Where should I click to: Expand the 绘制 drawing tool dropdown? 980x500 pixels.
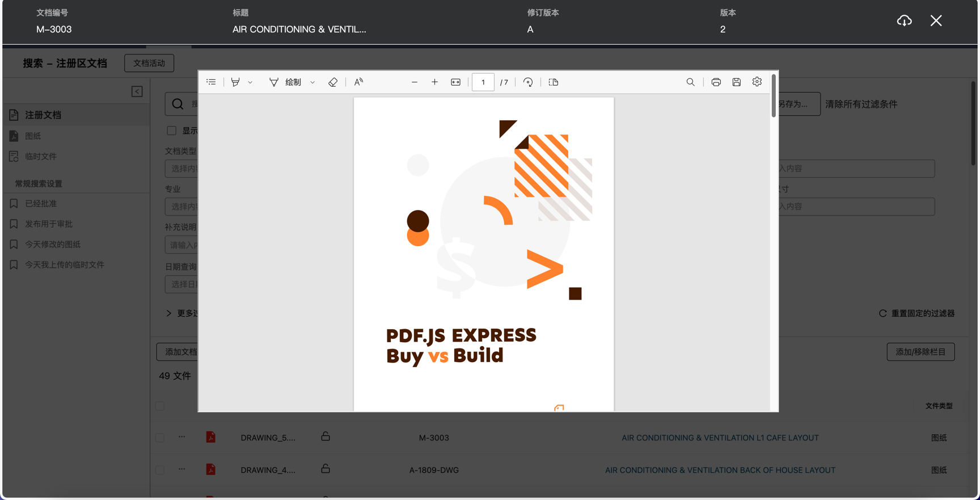click(x=312, y=83)
